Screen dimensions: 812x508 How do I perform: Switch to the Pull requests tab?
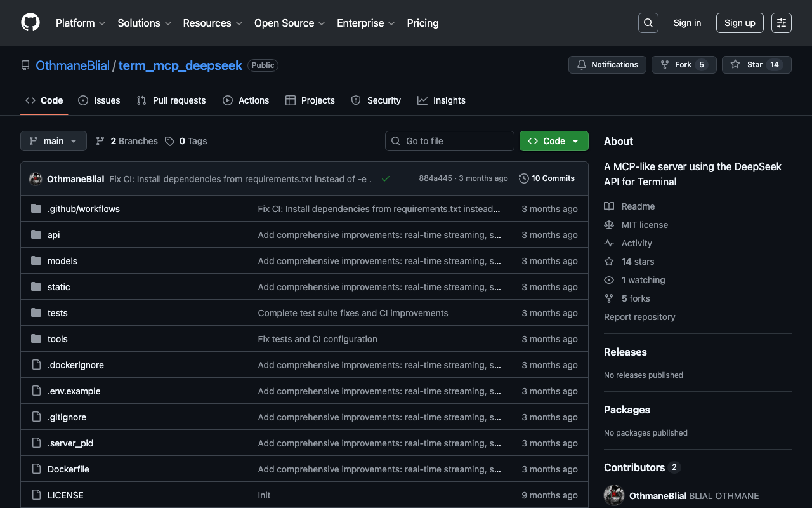[x=171, y=100]
